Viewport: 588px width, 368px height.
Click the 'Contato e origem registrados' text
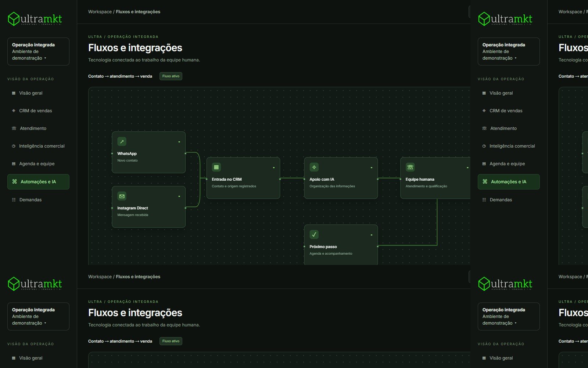[234, 186]
